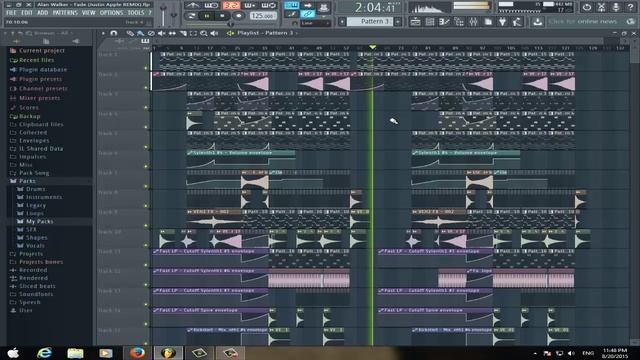This screenshot has height=360, width=640.
Task: Switch pattern/song playback mode
Action: (x=192, y=16)
